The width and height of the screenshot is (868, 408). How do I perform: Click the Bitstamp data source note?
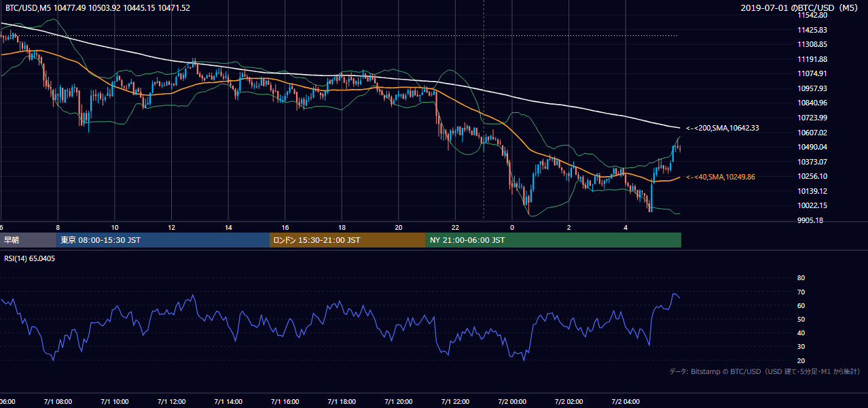tap(765, 372)
